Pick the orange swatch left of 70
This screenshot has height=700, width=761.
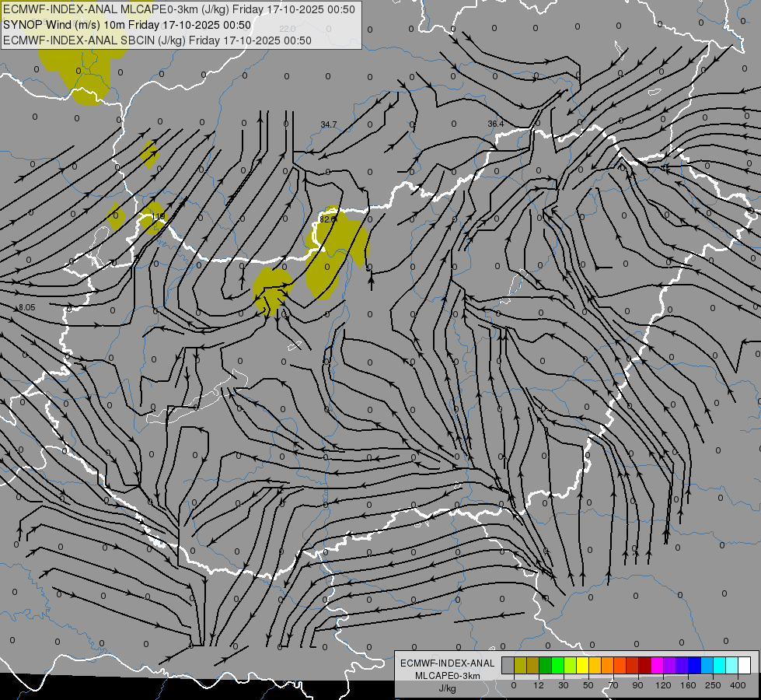click(608, 665)
